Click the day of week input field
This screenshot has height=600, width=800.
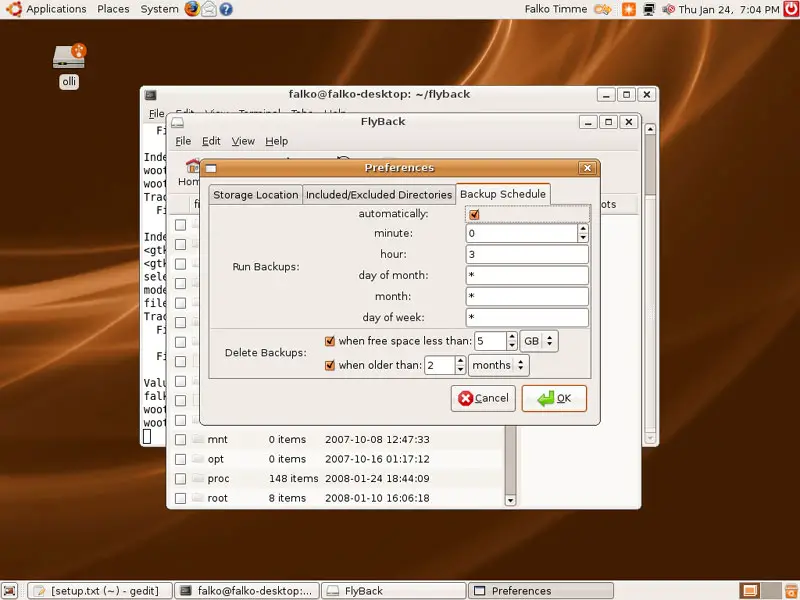coord(527,317)
